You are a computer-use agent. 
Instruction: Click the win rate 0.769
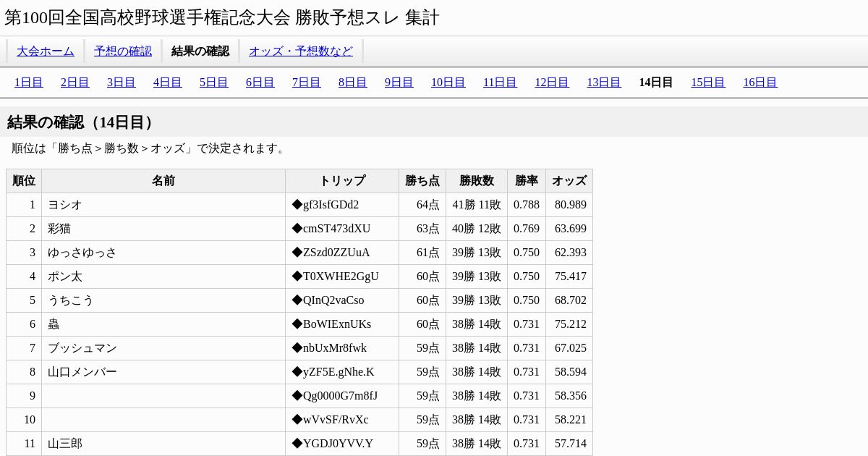point(527,229)
